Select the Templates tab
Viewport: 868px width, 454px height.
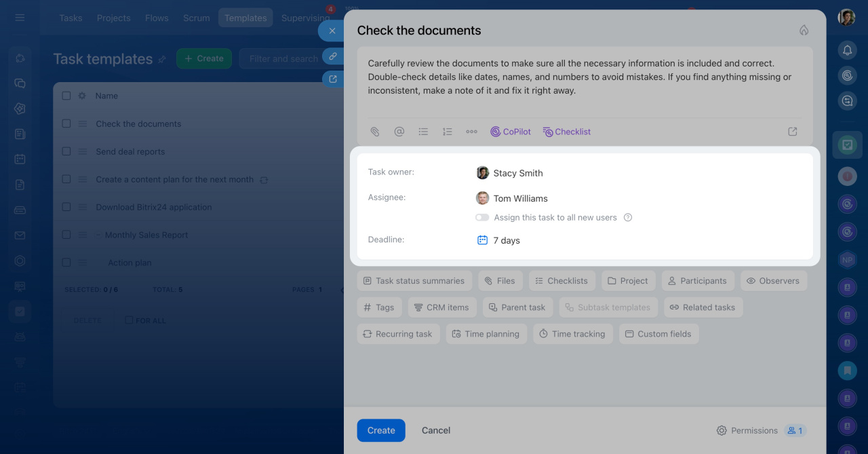pyautogui.click(x=245, y=18)
